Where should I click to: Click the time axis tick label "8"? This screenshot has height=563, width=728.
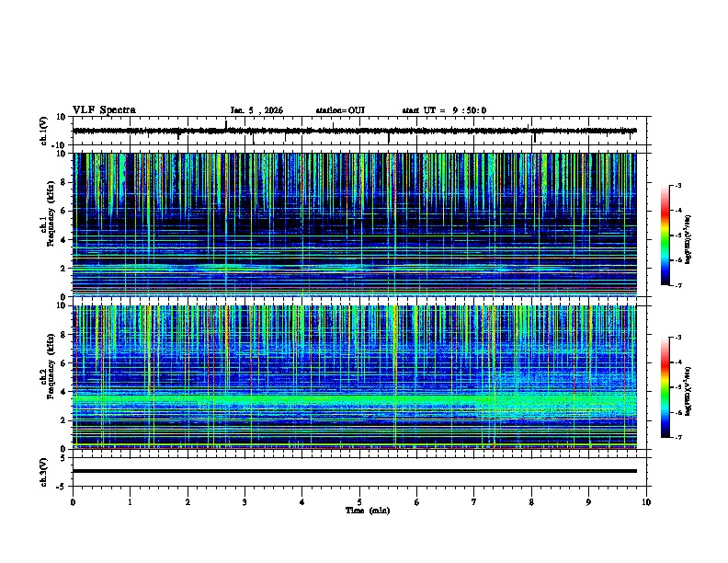pyautogui.click(x=531, y=502)
